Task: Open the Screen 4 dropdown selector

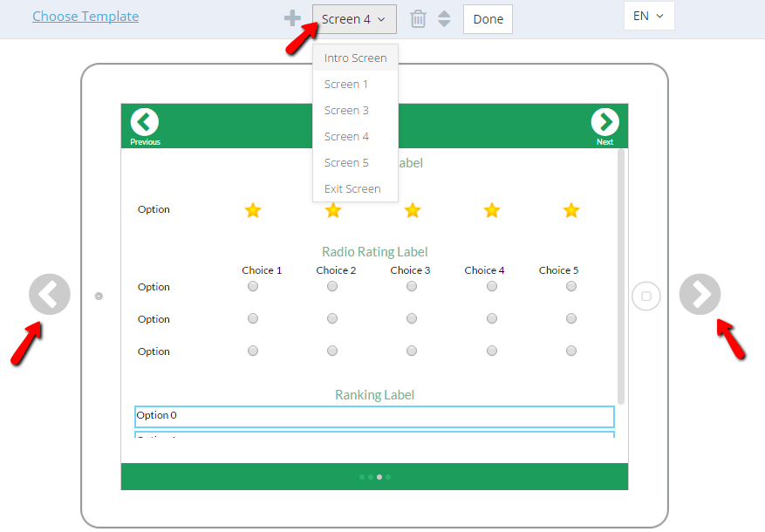Action: (354, 19)
